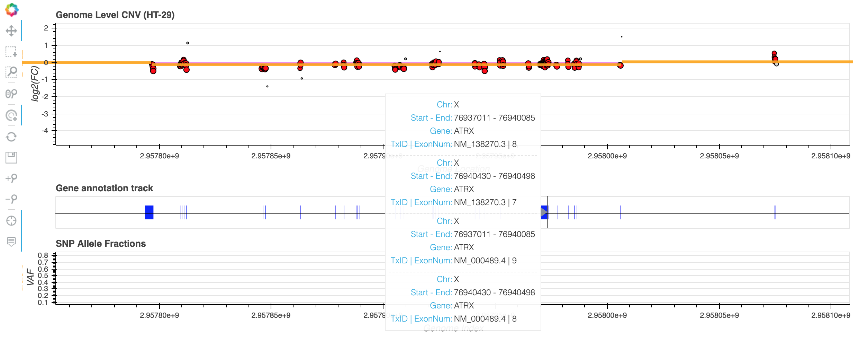Click the orange segment line on the right
The height and width of the screenshot is (341, 868).
[x=737, y=62]
